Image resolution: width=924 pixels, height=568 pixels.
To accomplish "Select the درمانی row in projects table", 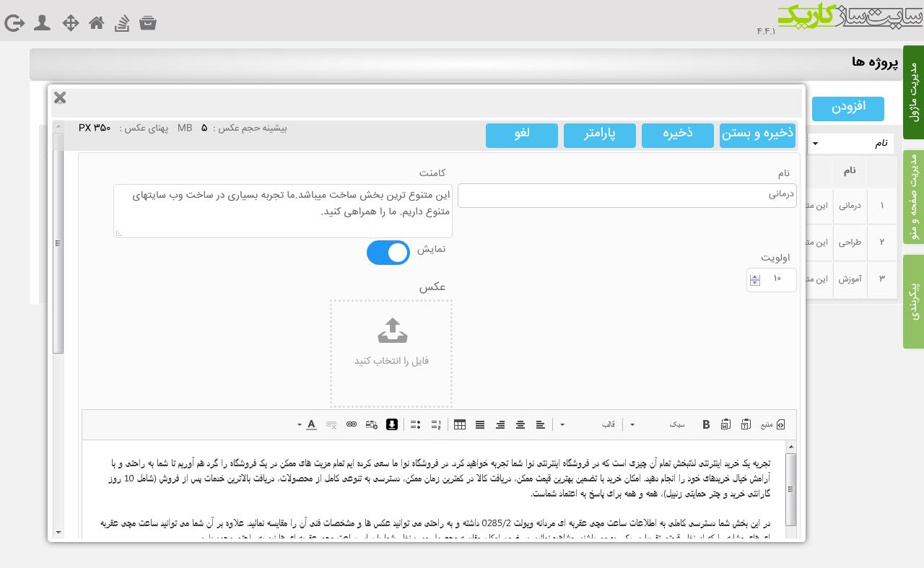I will coord(850,206).
